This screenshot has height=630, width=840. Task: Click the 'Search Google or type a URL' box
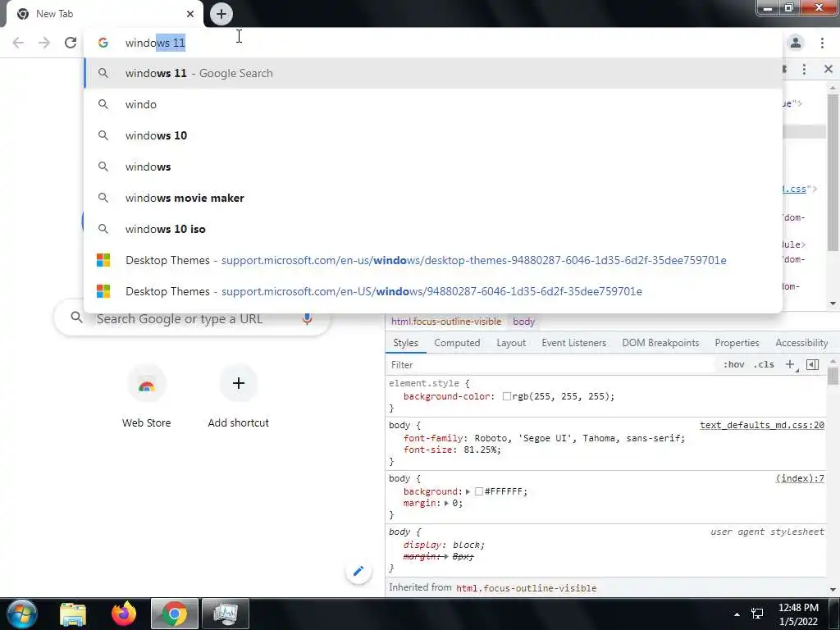(x=192, y=319)
